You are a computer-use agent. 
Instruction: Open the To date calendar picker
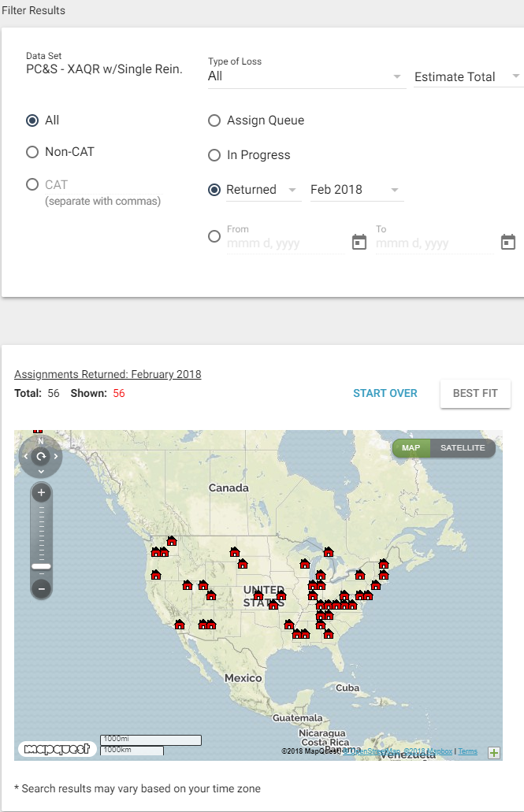click(x=508, y=242)
